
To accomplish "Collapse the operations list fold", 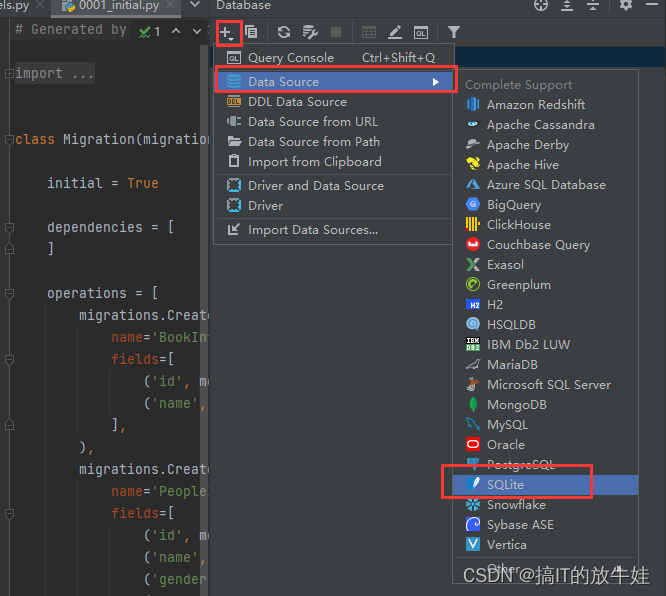I will 9,294.
